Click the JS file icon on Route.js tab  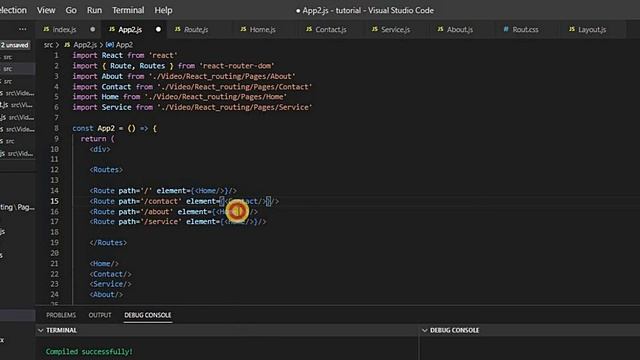point(178,29)
